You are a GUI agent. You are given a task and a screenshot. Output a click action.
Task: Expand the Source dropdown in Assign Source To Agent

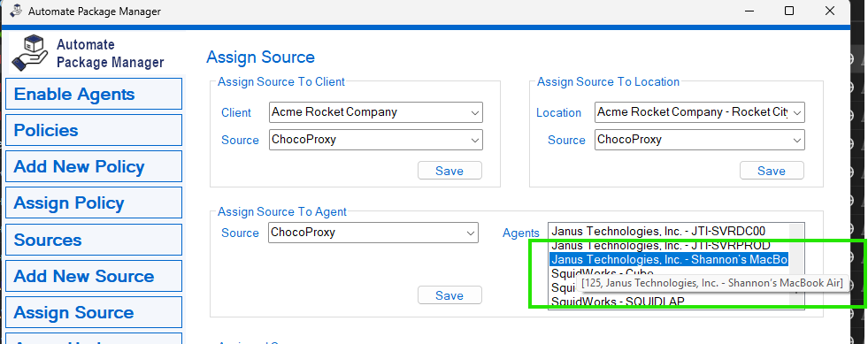tap(373, 233)
